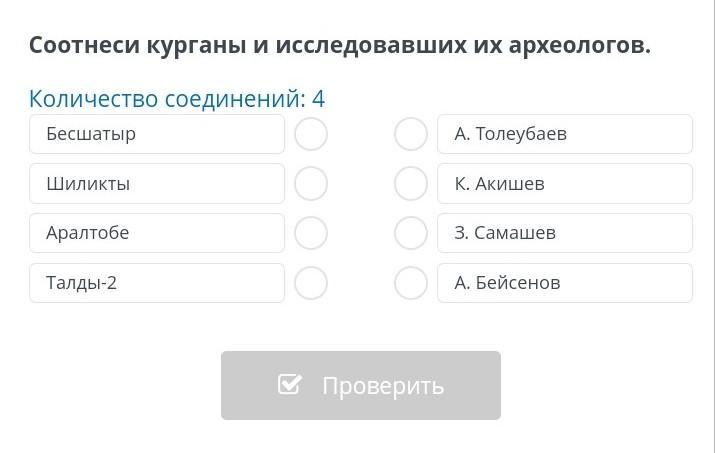Click the question heading about курганы
The width and height of the screenshot is (715, 453).
tap(340, 46)
